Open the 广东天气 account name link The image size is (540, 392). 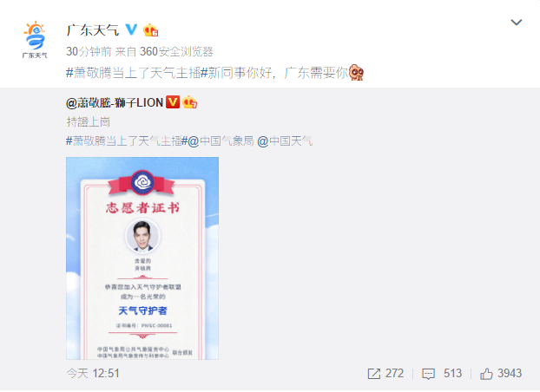pos(93,30)
